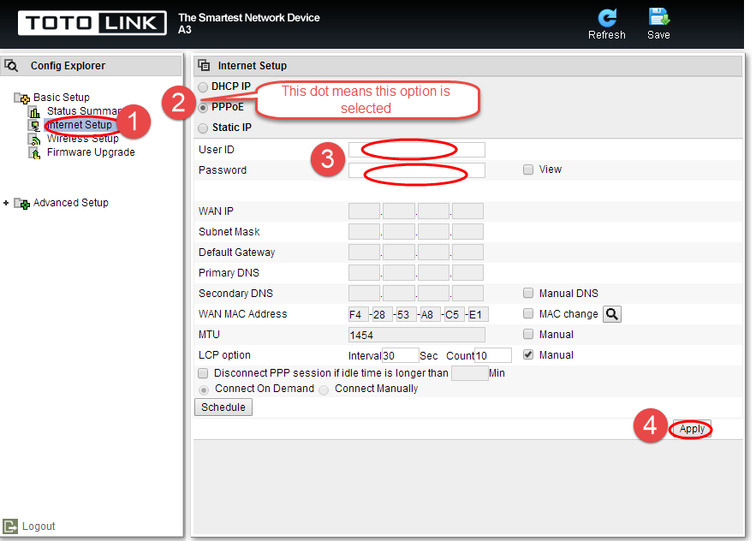Enable the MAC change checkbox
This screenshot has height=541, width=756.
(528, 314)
